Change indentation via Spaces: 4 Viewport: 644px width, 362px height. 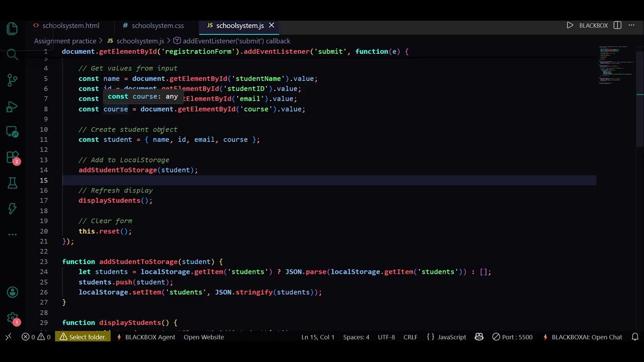click(x=356, y=337)
